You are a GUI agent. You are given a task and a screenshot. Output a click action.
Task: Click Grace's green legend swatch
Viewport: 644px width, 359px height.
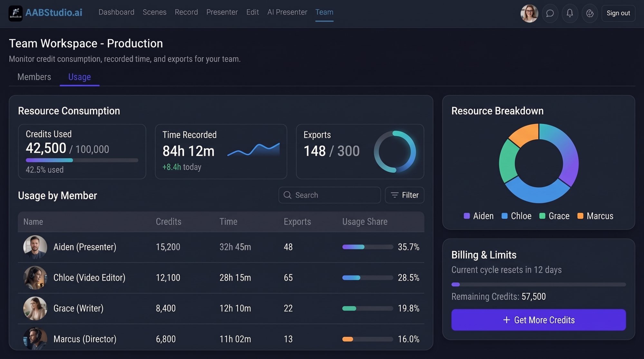click(542, 216)
